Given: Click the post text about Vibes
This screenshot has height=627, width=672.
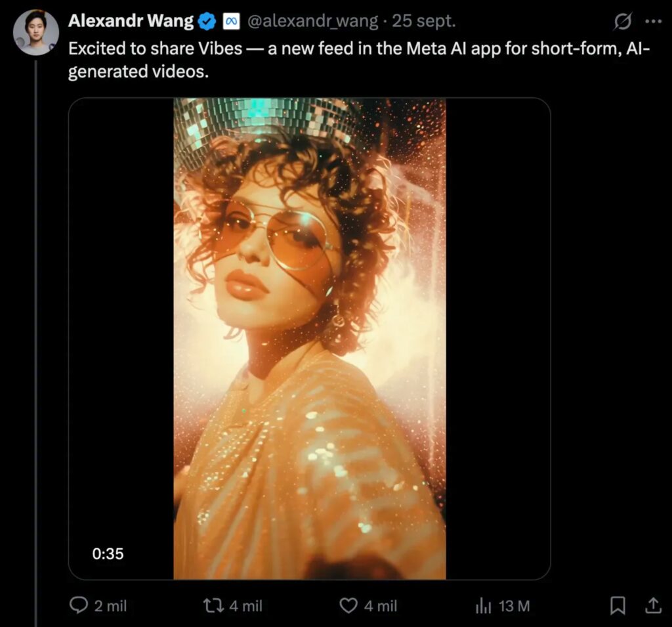Looking at the screenshot, I should point(354,59).
